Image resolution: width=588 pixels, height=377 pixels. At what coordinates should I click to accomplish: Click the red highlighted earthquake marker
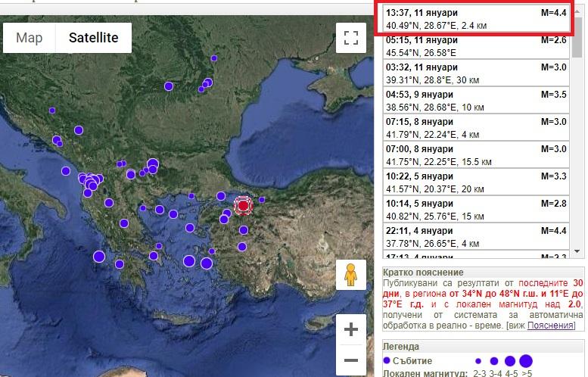[242, 205]
